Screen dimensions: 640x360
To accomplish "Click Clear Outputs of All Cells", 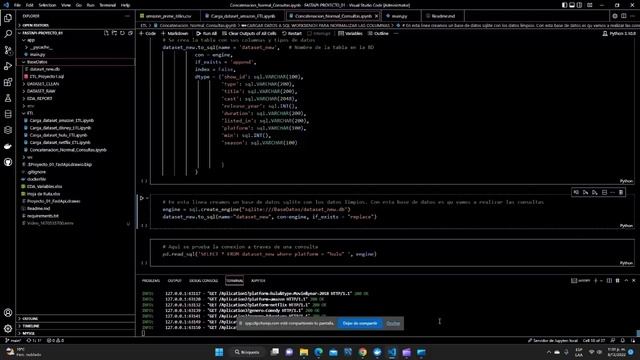I will 249,33.
